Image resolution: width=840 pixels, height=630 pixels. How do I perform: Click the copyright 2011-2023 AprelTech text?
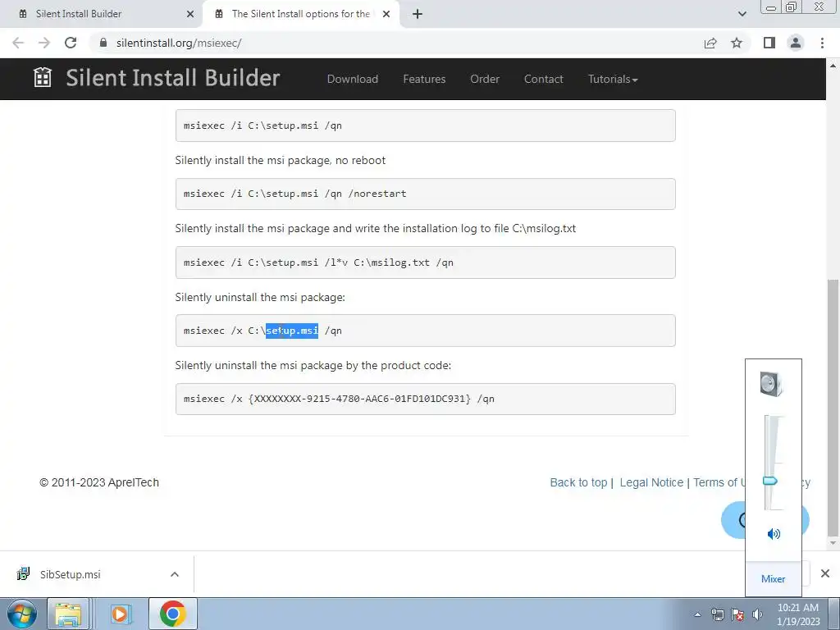click(99, 482)
